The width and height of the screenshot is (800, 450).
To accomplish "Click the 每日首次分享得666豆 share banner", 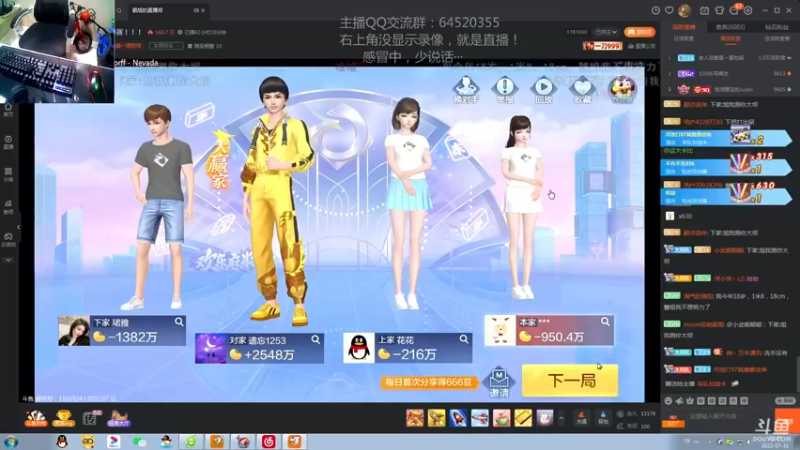I will point(429,382).
